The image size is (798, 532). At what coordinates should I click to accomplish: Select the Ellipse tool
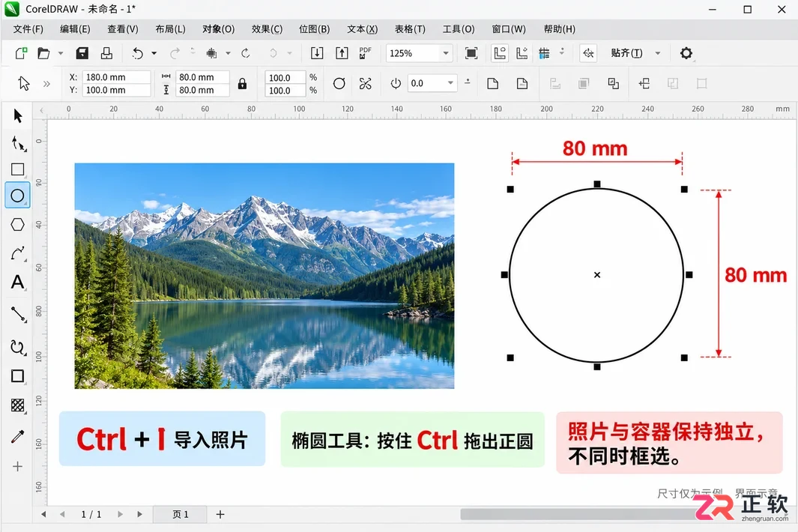tap(17, 196)
